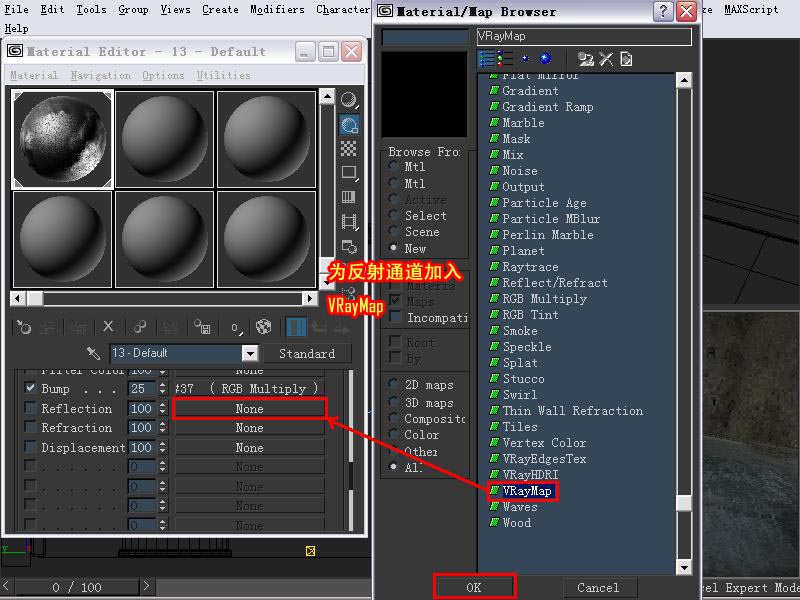Toggle the Incompatible checkbox
The height and width of the screenshot is (600, 800).
click(x=395, y=317)
